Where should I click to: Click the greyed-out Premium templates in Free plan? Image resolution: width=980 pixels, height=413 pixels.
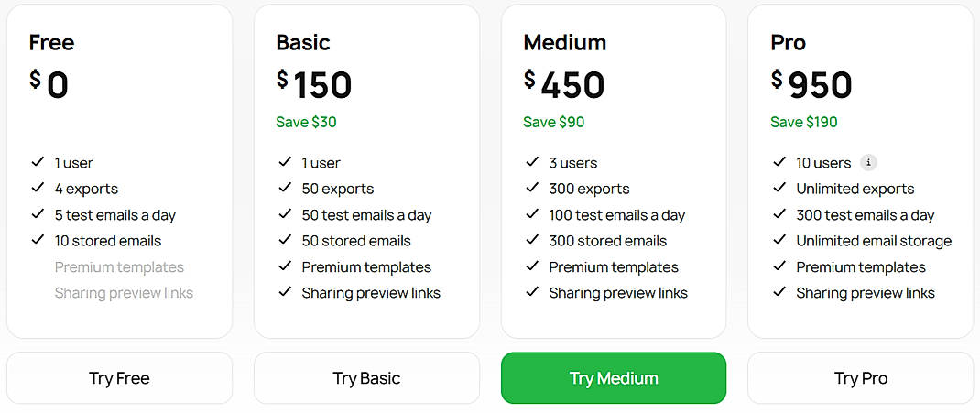pos(119,267)
